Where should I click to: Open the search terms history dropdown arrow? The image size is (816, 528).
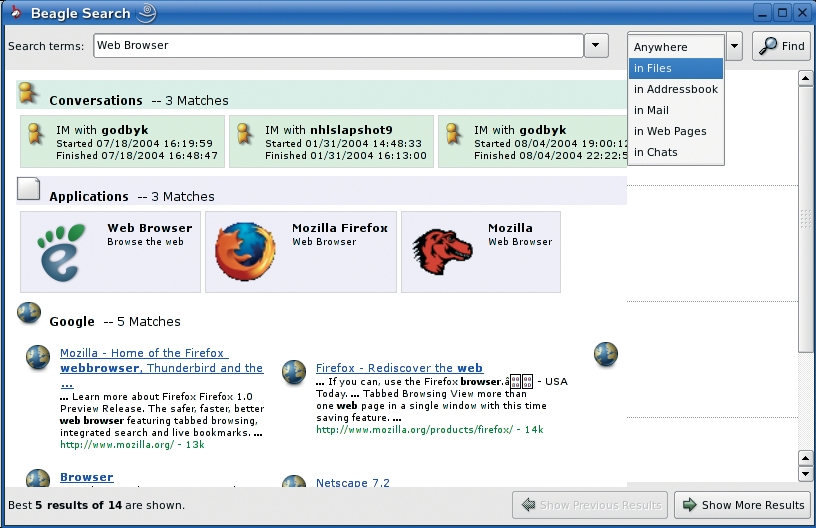tap(596, 45)
